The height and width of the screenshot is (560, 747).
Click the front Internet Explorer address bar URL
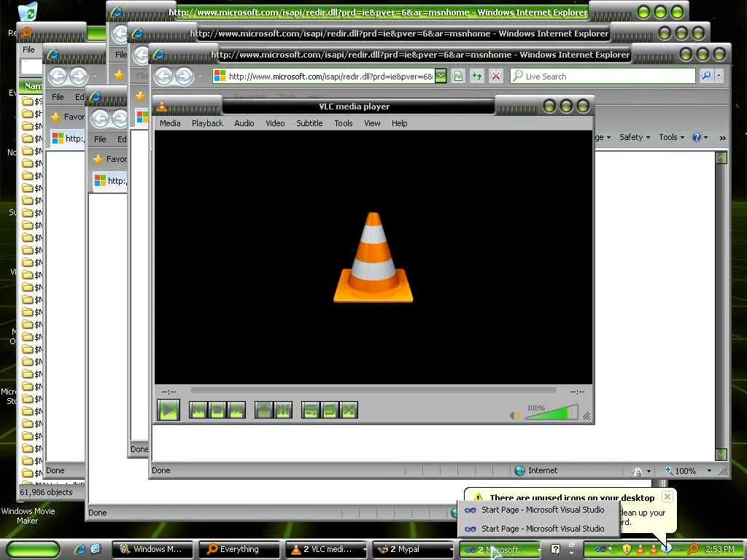(330, 76)
